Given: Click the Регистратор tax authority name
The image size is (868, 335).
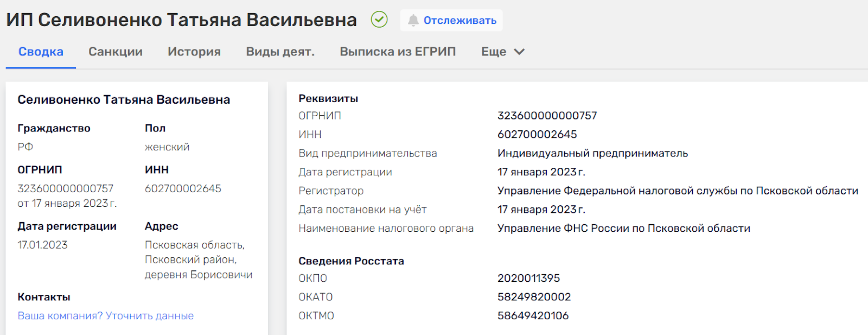Looking at the screenshot, I should click(678, 191).
